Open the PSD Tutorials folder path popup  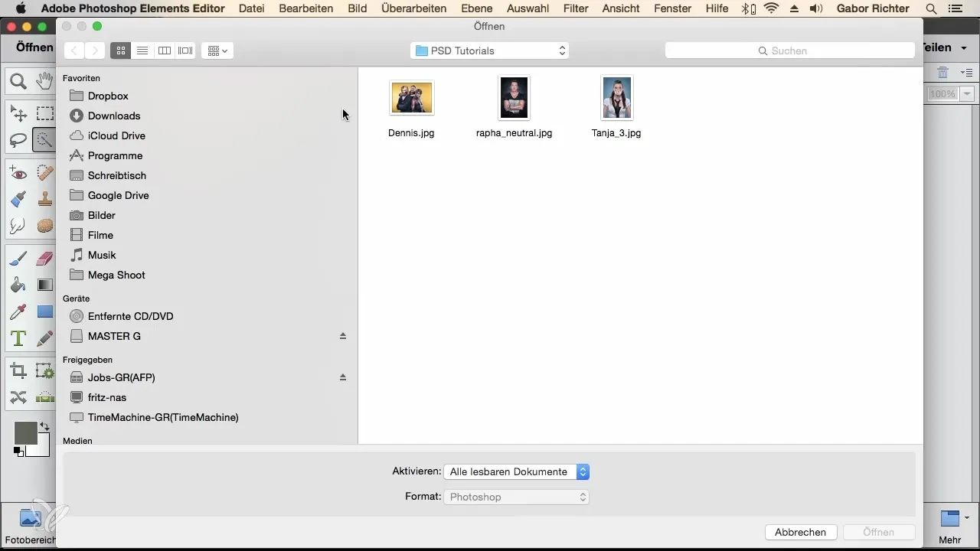(x=489, y=51)
